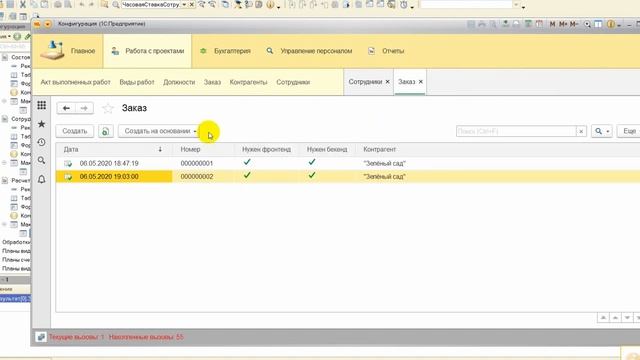
Task: Open the calendar icon in title bar
Action: pyautogui.click(x=539, y=24)
